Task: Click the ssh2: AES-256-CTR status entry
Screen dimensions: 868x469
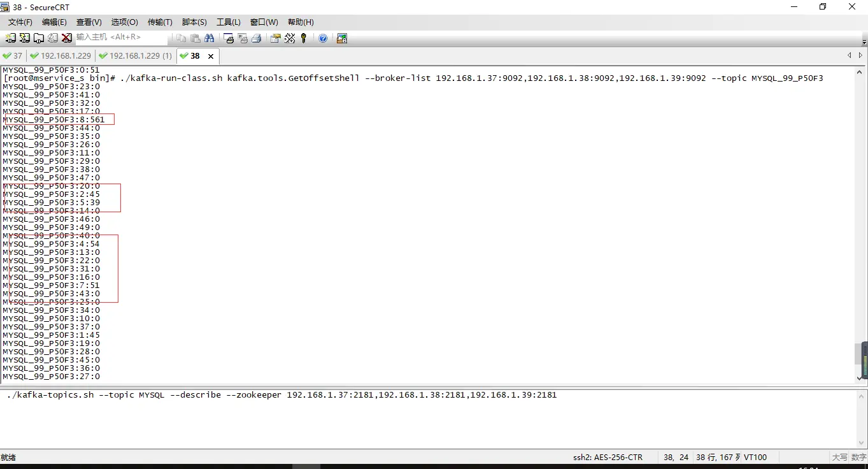Action: tap(608, 458)
